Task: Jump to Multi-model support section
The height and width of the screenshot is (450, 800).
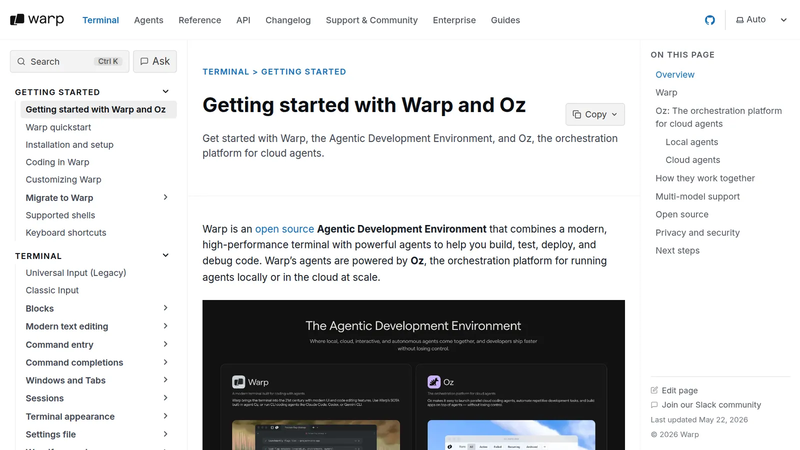Action: coord(697,196)
